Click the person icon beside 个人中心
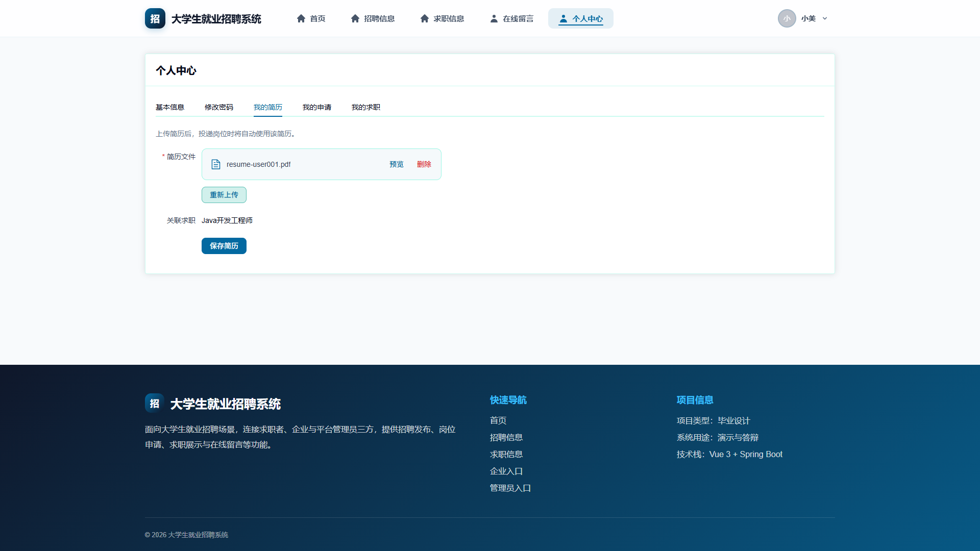Viewport: 980px width, 551px height. (x=563, y=18)
